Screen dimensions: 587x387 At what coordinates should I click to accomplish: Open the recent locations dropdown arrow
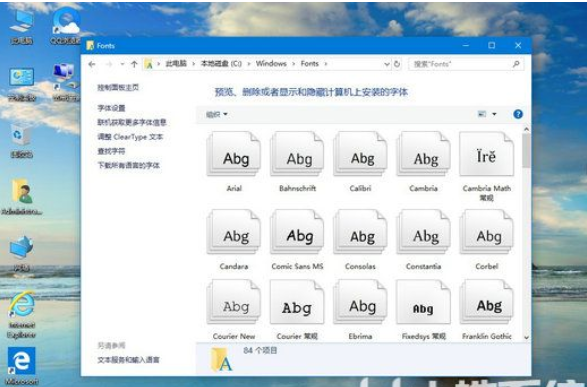click(122, 64)
